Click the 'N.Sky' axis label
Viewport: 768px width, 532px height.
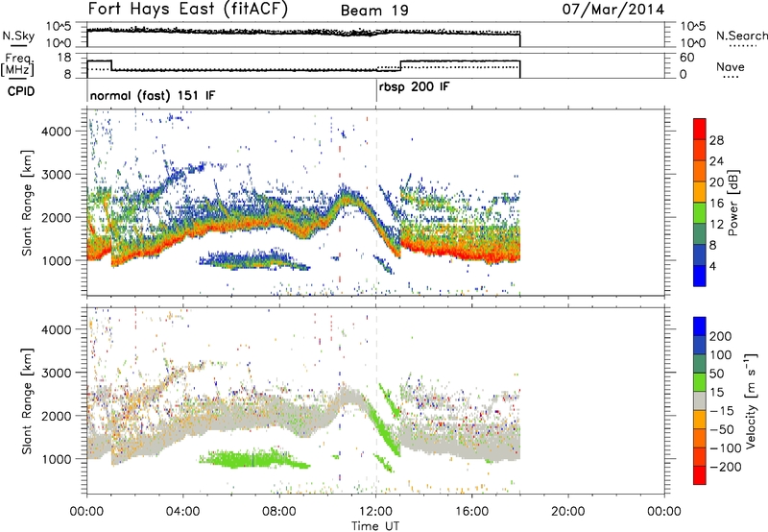(x=18, y=36)
